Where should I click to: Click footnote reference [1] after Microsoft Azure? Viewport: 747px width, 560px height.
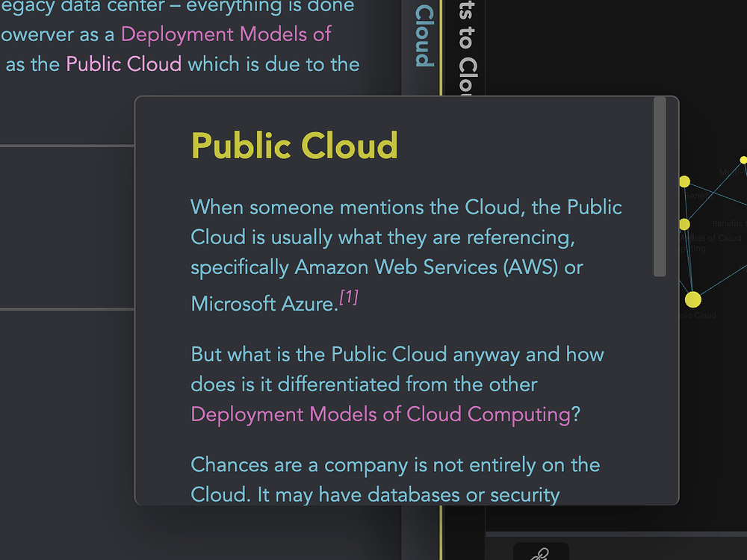click(x=347, y=296)
